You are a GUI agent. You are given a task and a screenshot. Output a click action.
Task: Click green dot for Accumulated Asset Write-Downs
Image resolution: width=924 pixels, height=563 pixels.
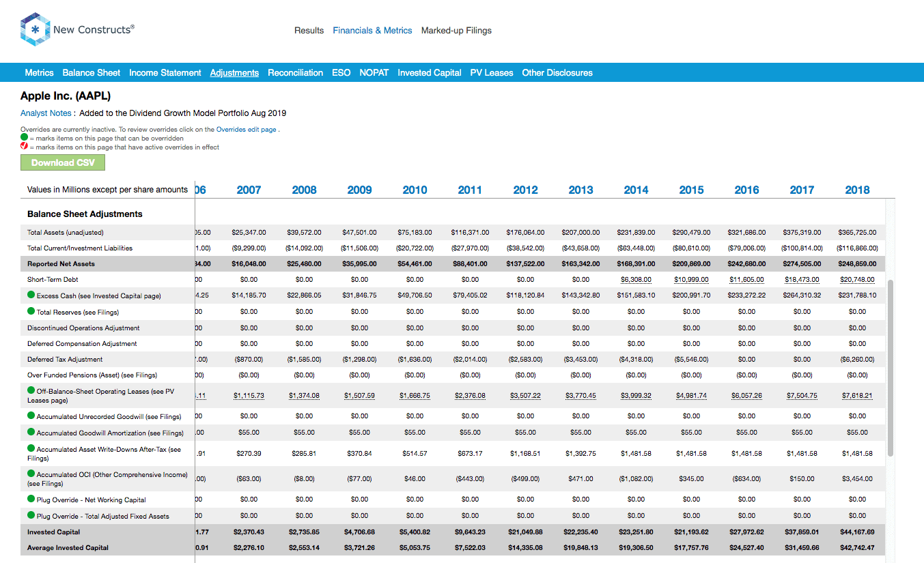[x=31, y=448]
